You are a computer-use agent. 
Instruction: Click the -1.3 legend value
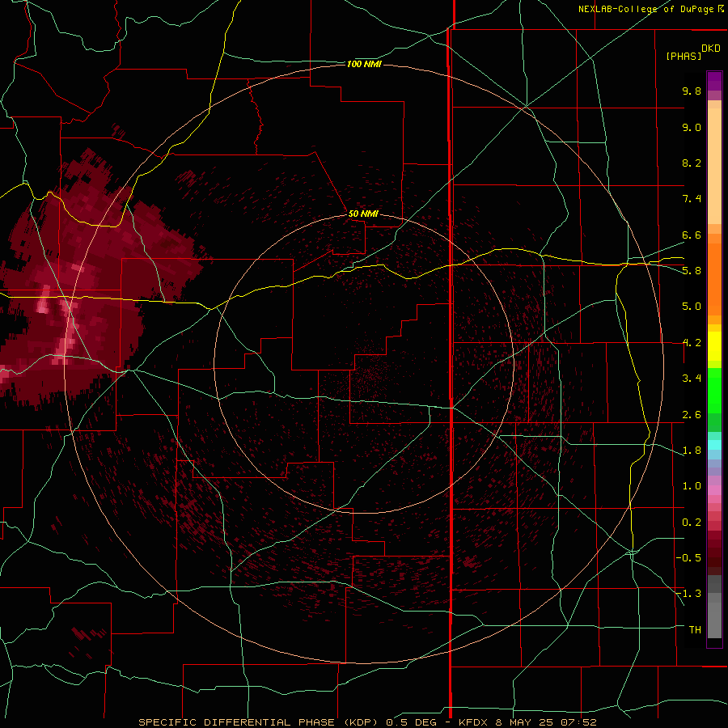tap(688, 594)
